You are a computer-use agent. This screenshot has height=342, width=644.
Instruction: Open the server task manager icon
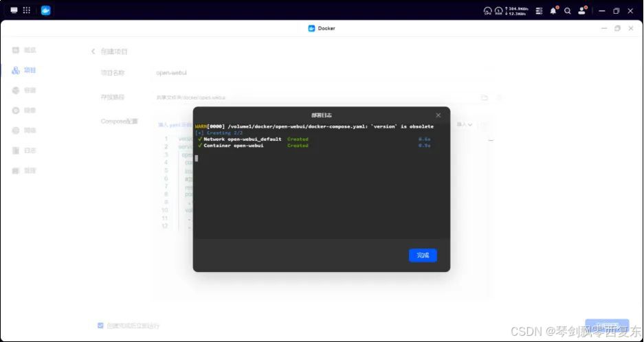tap(540, 11)
